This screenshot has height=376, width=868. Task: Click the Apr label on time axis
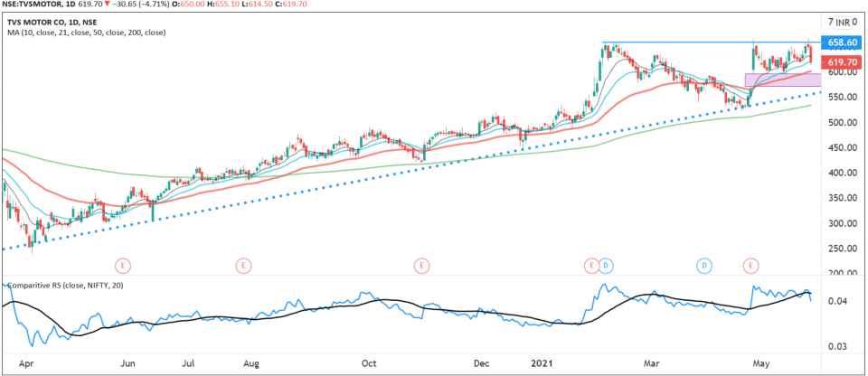click(26, 365)
